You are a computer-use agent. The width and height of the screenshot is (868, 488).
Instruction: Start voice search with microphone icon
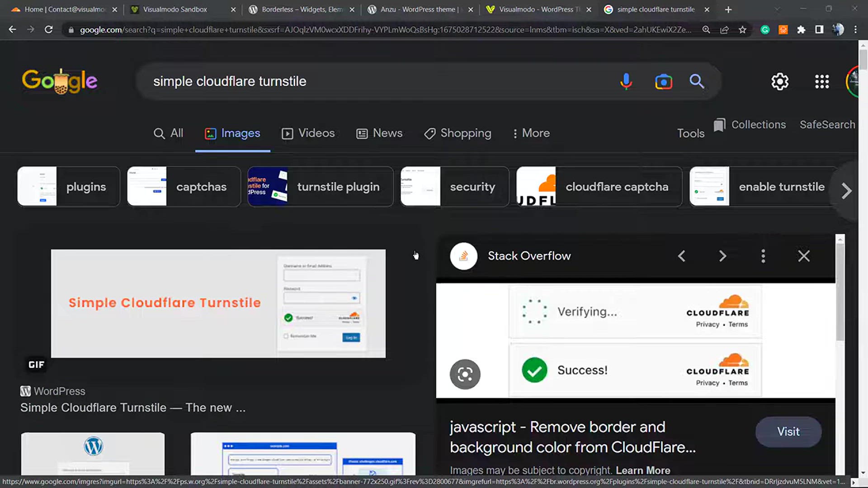(x=626, y=81)
